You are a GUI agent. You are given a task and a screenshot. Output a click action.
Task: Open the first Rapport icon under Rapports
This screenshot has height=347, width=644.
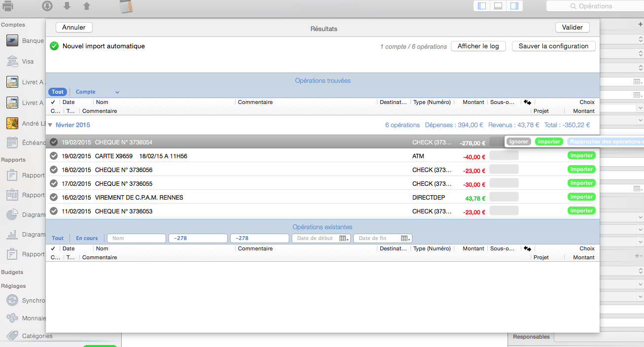[12, 175]
